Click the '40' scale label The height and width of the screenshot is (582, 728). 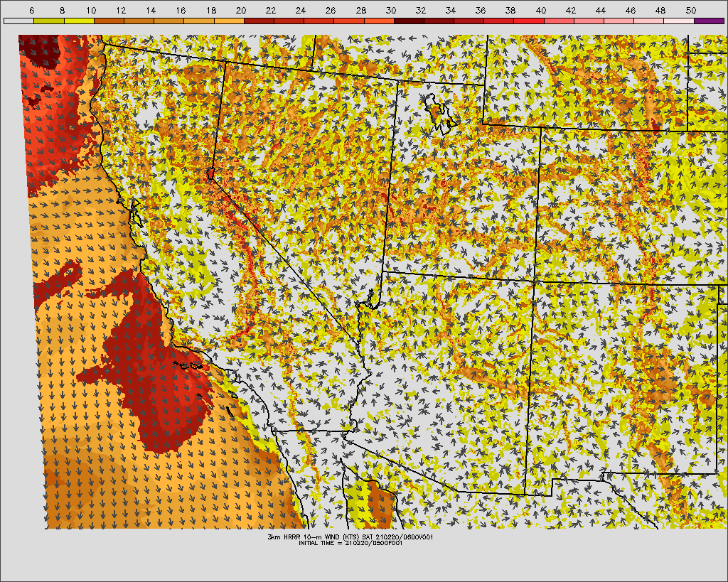click(540, 10)
